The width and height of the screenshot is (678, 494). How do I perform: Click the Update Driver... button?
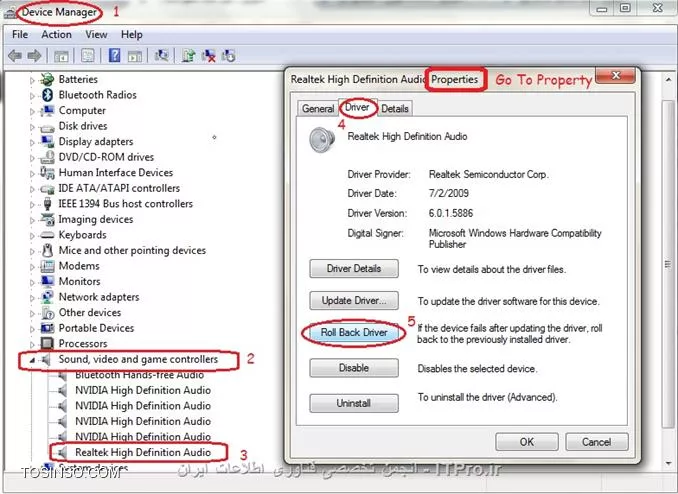click(354, 301)
